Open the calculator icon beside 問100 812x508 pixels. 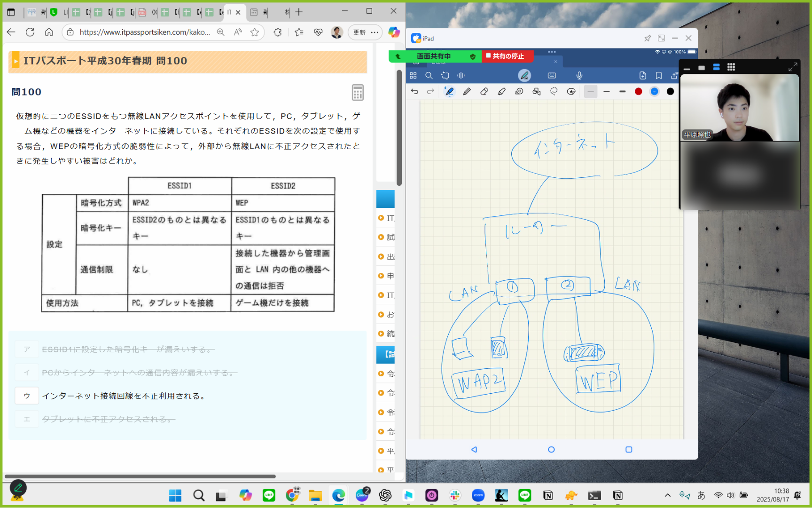click(358, 93)
